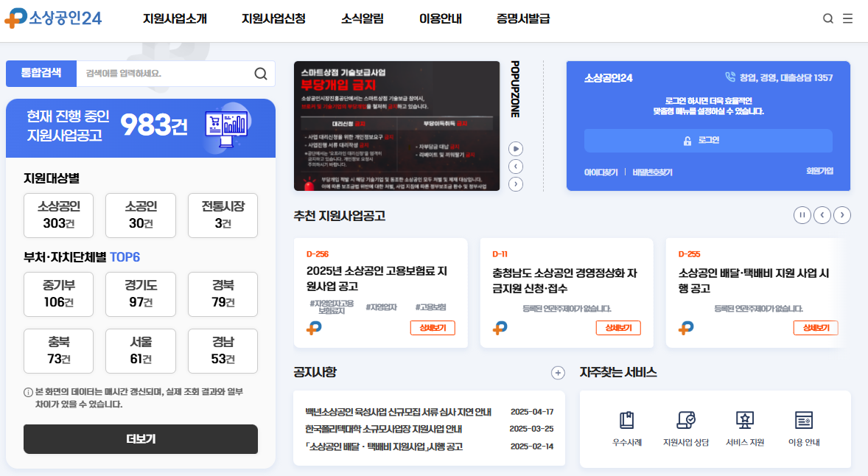Open the 지원사업소개 menu

click(x=175, y=18)
